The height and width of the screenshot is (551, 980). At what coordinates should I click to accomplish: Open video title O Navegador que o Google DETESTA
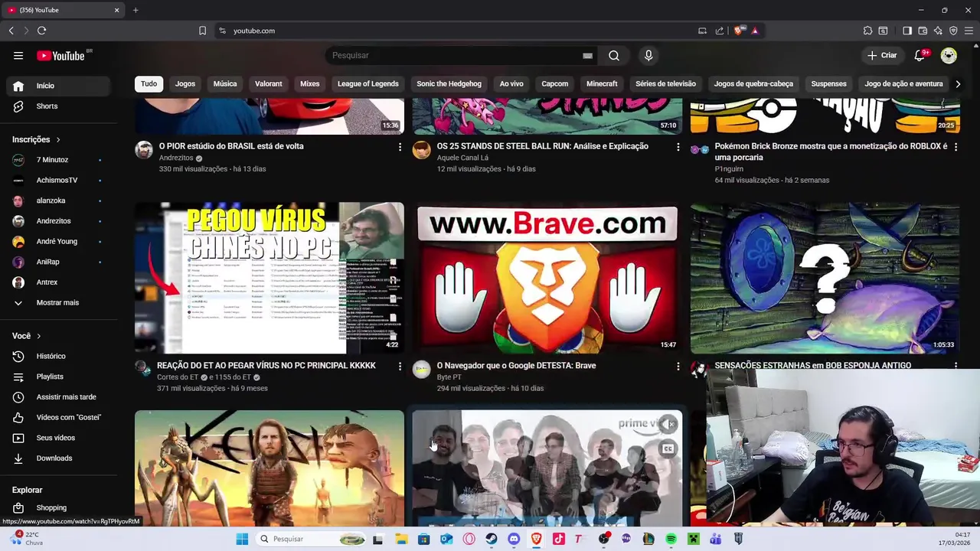pos(516,366)
